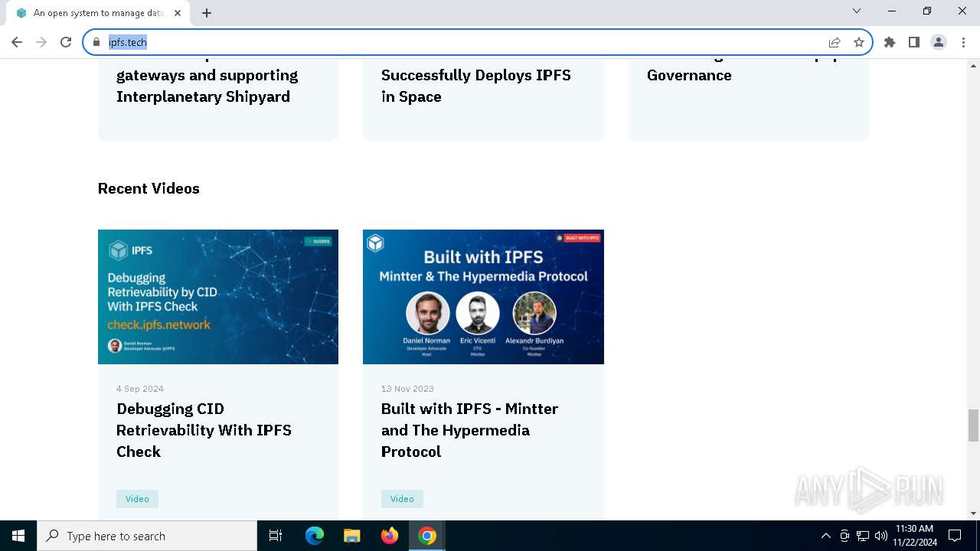
Task: Click the browser forward arrow
Action: coord(41,42)
